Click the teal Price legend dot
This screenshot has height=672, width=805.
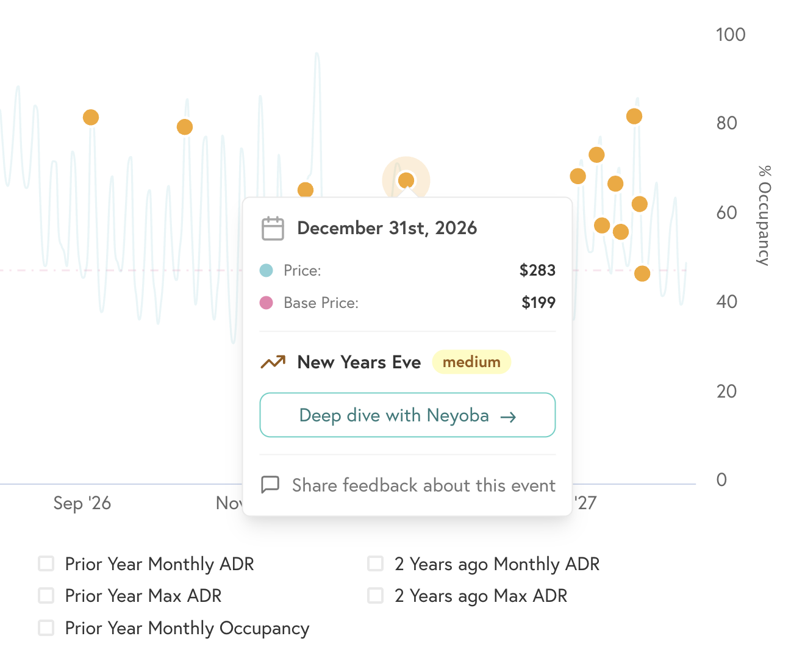pos(267,270)
